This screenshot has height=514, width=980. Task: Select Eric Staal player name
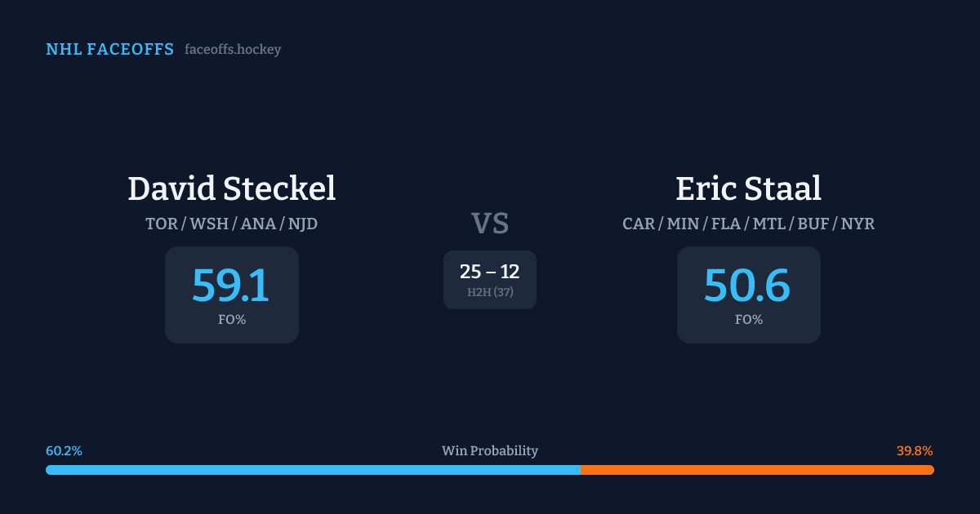[x=748, y=188]
